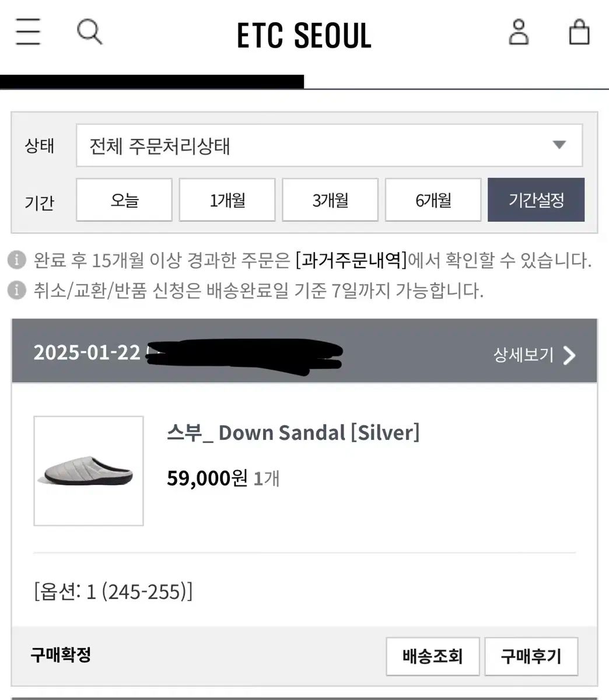Click the ETC SEOUL logo

click(x=304, y=35)
